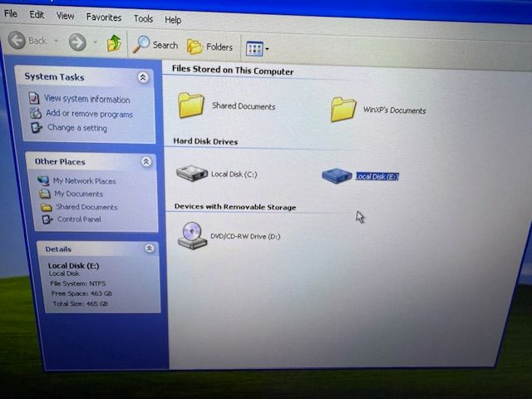Select the Local Disk (E:) drive icon
The image size is (532, 399).
click(337, 175)
